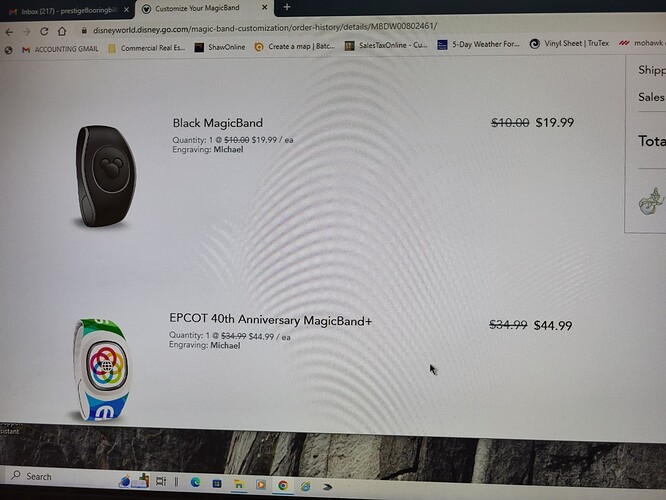Screen dimensions: 666x500
Task: Open the Vinyl Sheet TruTex bookmark
Action: tap(569, 43)
